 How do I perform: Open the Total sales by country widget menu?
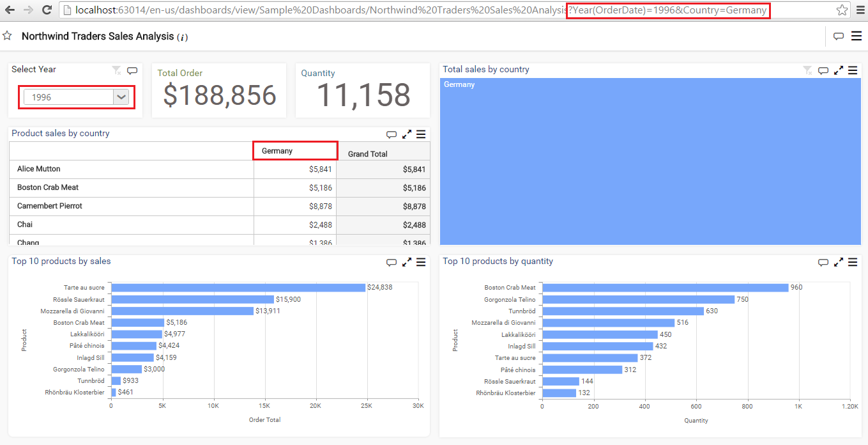853,70
